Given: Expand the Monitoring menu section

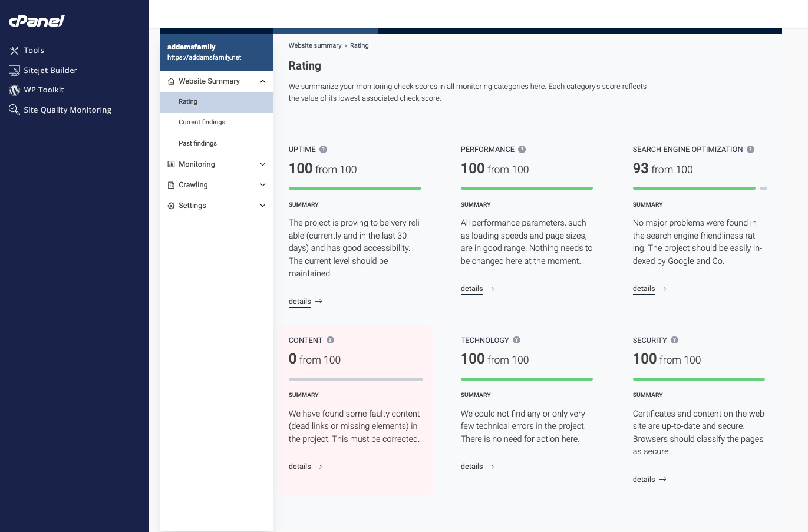Looking at the screenshot, I should (x=262, y=164).
